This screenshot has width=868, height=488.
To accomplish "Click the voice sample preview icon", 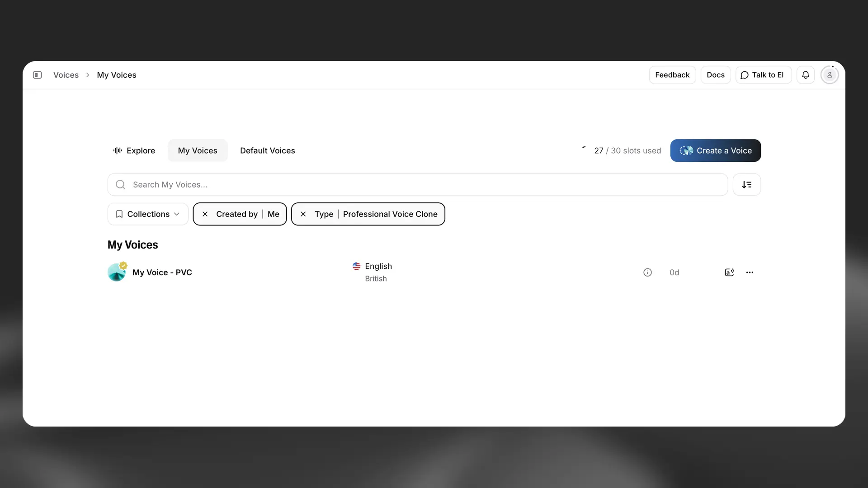I will click(x=729, y=272).
